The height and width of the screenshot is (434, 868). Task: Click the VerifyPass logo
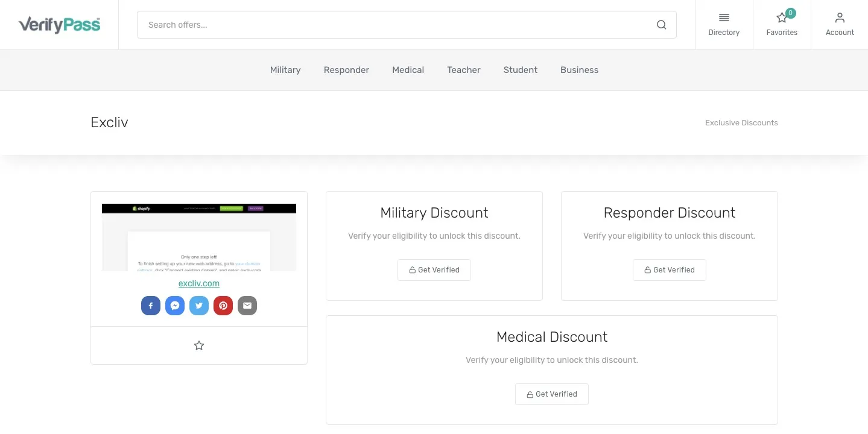(59, 25)
